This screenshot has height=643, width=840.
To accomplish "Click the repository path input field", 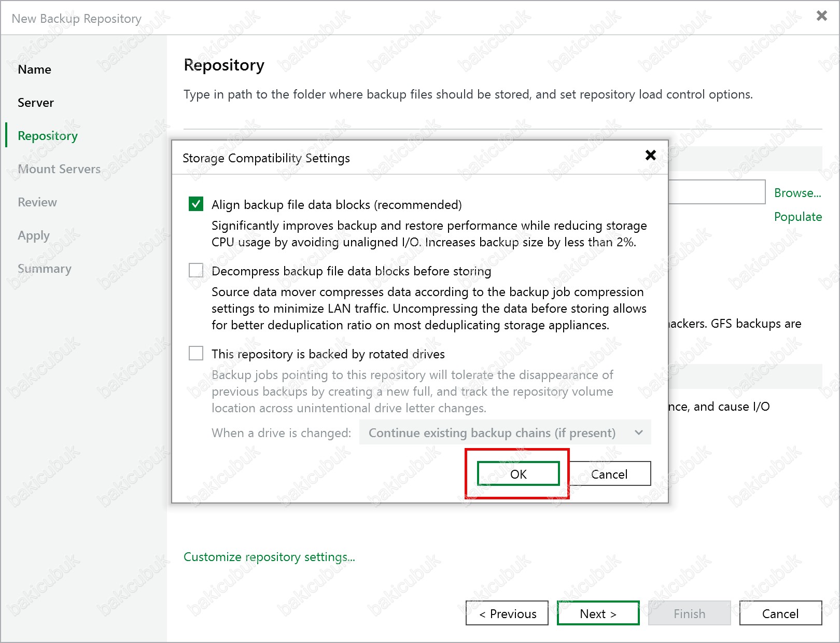I will 716,192.
